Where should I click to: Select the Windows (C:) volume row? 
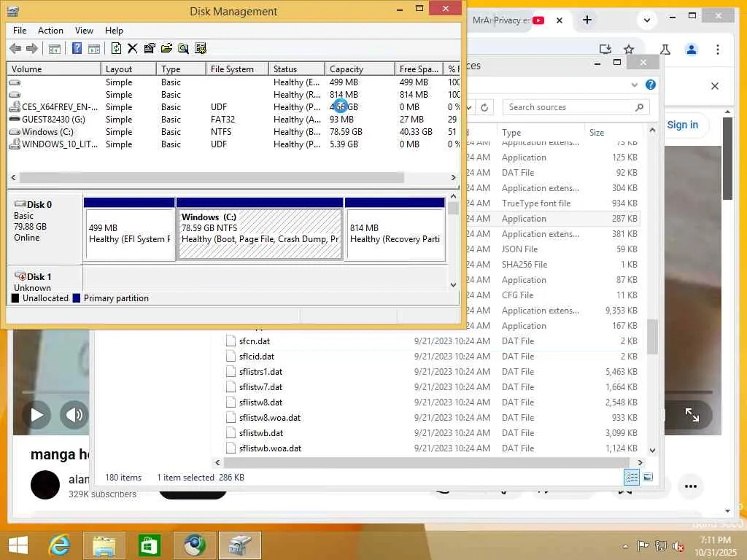233,132
